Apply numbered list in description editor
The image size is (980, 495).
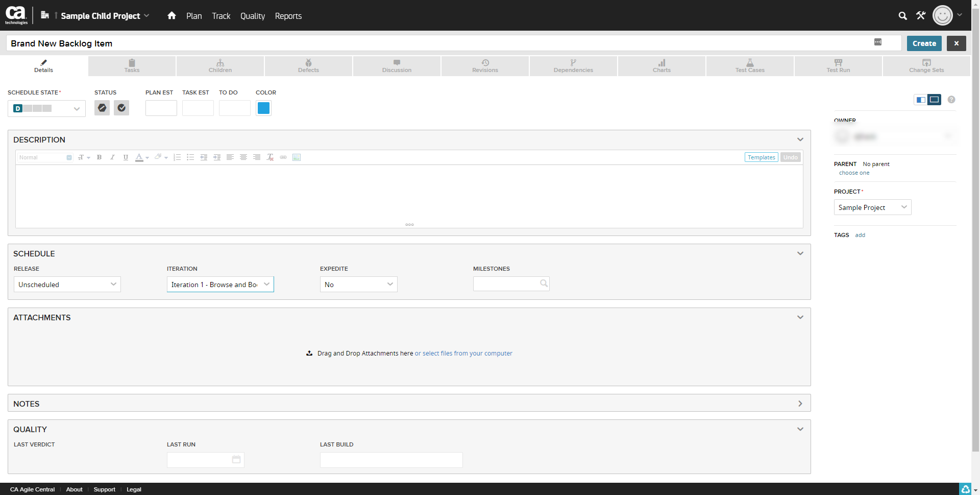[x=177, y=157]
